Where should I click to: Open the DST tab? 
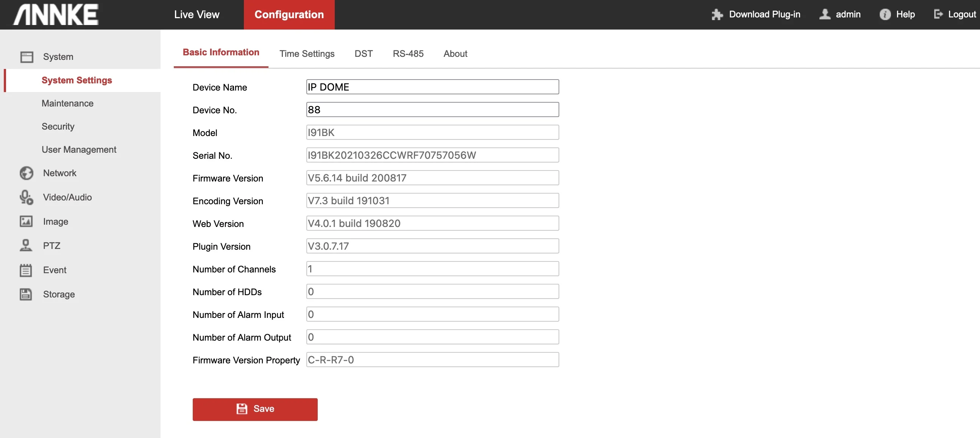tap(363, 54)
